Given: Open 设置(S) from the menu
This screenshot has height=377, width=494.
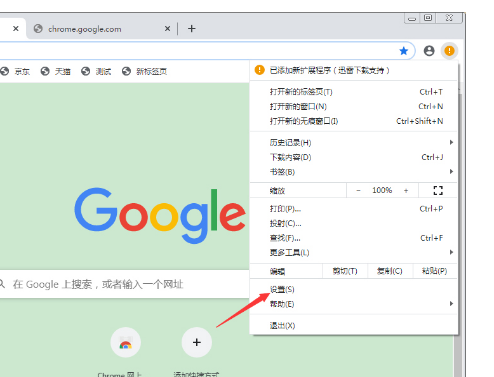Looking at the screenshot, I should tap(354, 289).
